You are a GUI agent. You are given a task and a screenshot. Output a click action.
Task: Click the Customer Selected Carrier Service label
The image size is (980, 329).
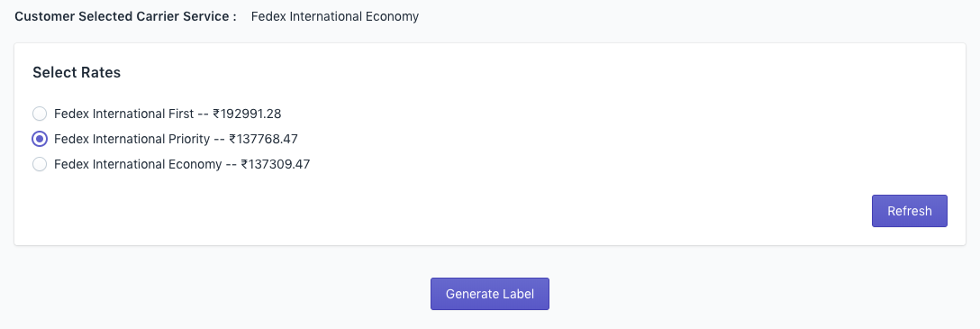click(x=125, y=17)
